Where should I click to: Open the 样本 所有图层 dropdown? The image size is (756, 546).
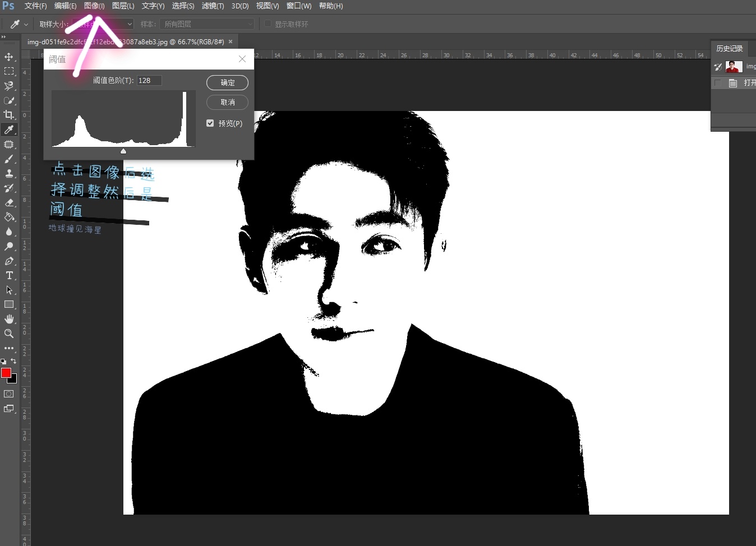(207, 24)
